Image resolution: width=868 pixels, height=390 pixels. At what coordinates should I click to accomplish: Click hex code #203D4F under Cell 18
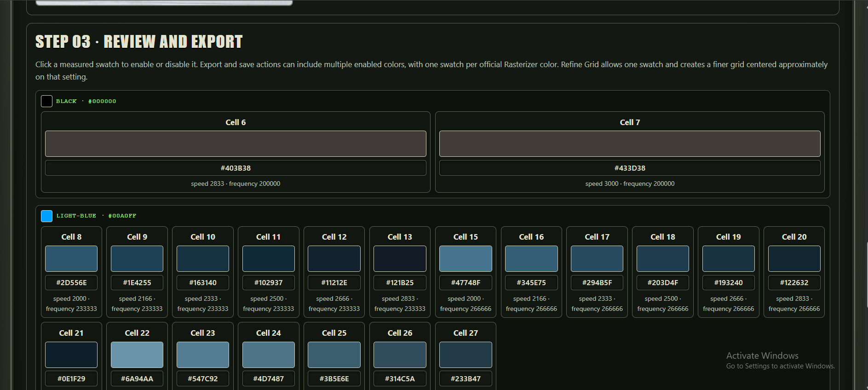click(663, 282)
